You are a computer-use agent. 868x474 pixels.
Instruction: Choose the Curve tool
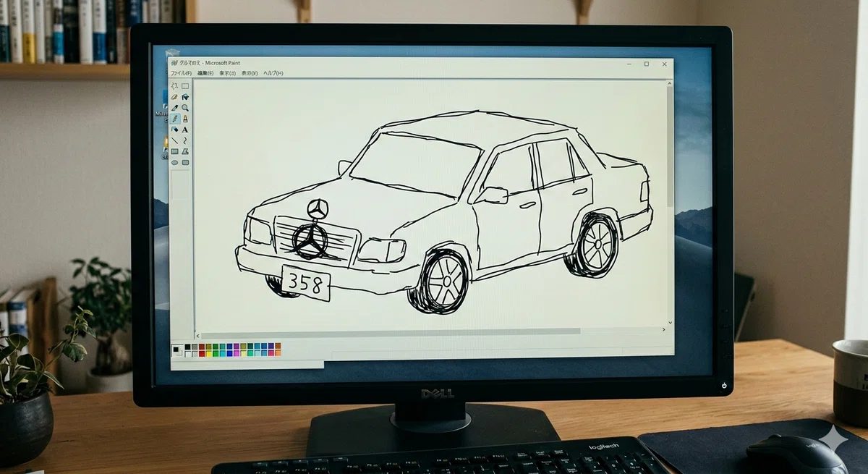click(x=185, y=140)
